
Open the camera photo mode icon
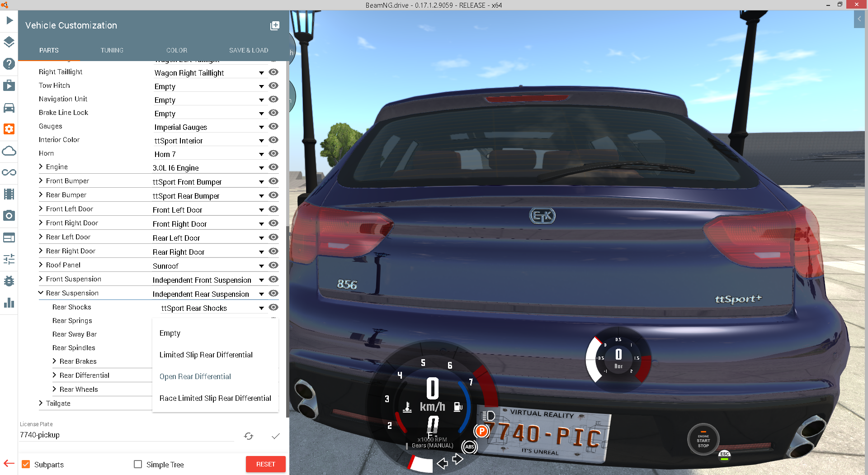click(9, 216)
